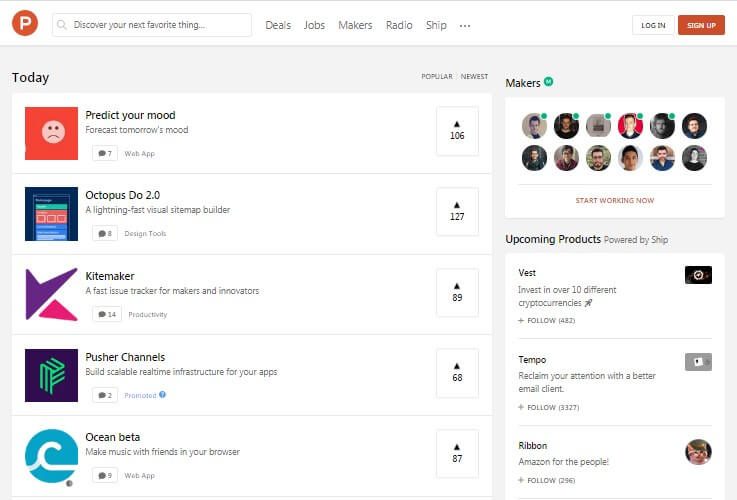This screenshot has height=500, width=737.
Task: Click the Promoted label
Action: coord(140,396)
